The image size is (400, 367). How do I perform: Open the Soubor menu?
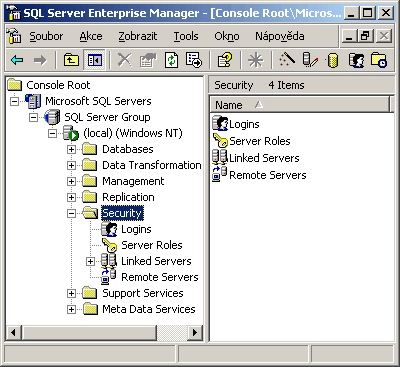pos(46,36)
